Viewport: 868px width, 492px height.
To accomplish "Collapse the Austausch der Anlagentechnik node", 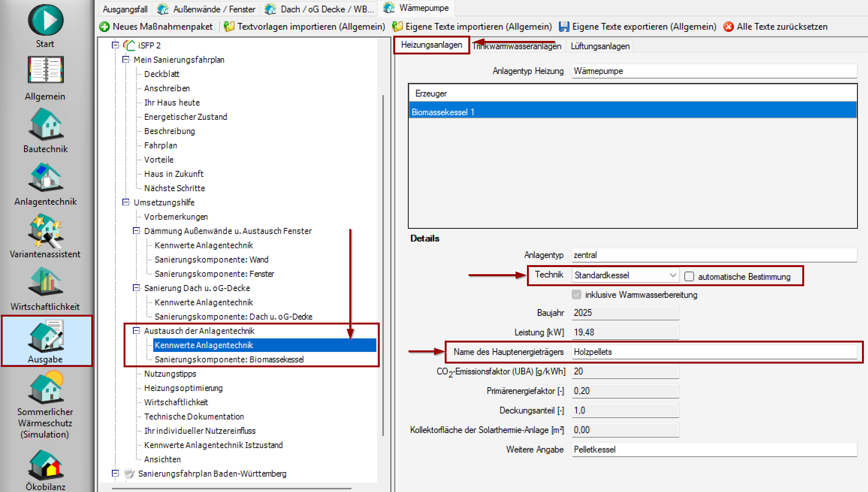I will [x=136, y=331].
